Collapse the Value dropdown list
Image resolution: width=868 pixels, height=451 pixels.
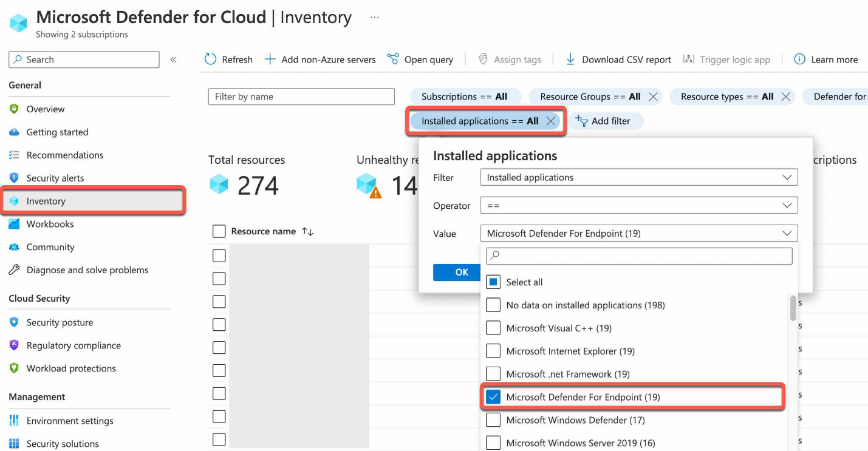click(787, 234)
